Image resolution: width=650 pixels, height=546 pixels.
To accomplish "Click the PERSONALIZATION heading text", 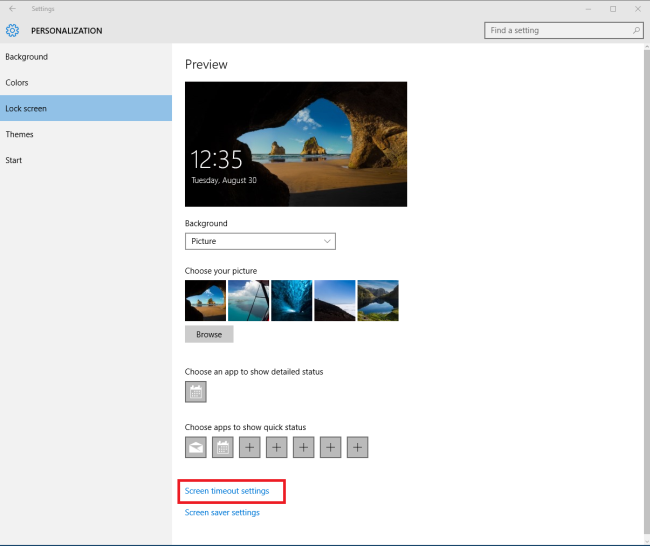I will (x=67, y=31).
